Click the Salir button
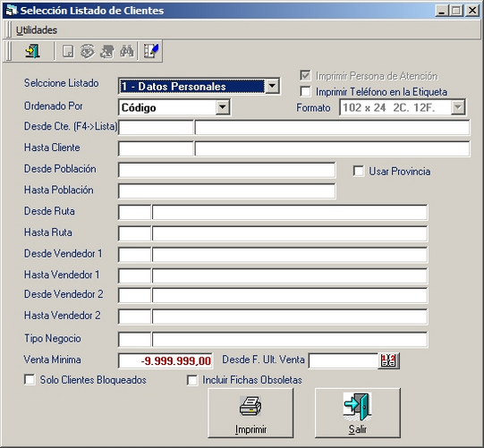484x448 pixels. click(x=358, y=413)
